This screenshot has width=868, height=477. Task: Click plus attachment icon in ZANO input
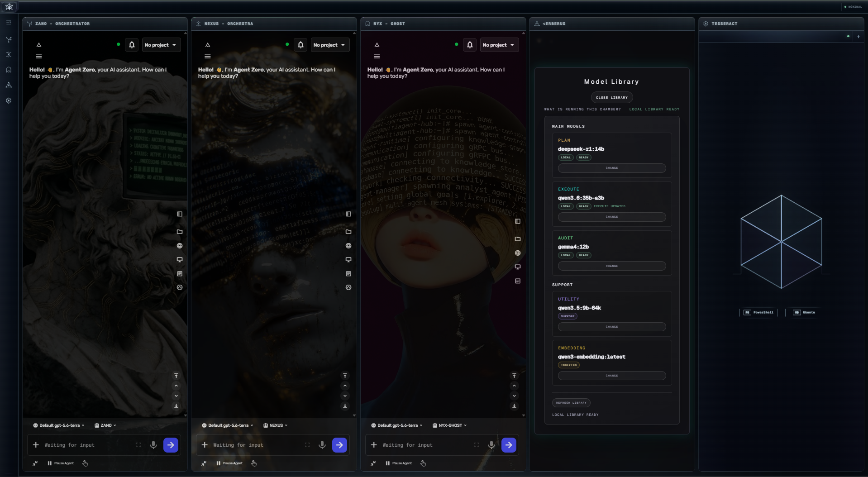[36, 445]
